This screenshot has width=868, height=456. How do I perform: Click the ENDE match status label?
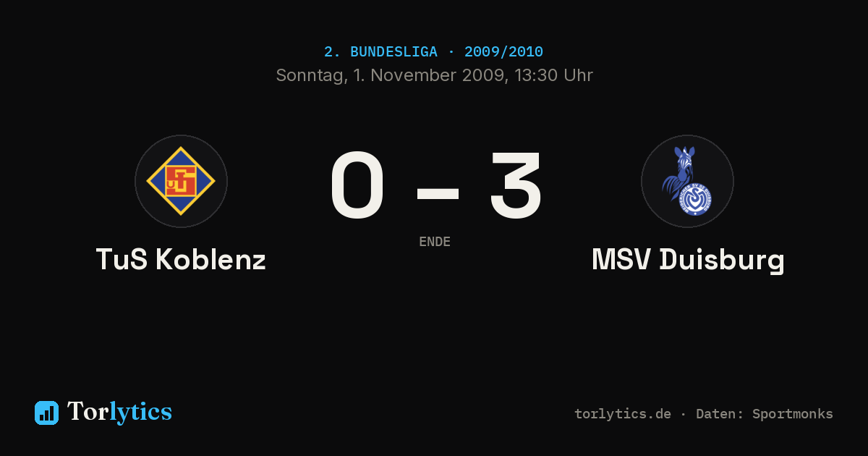pos(435,242)
